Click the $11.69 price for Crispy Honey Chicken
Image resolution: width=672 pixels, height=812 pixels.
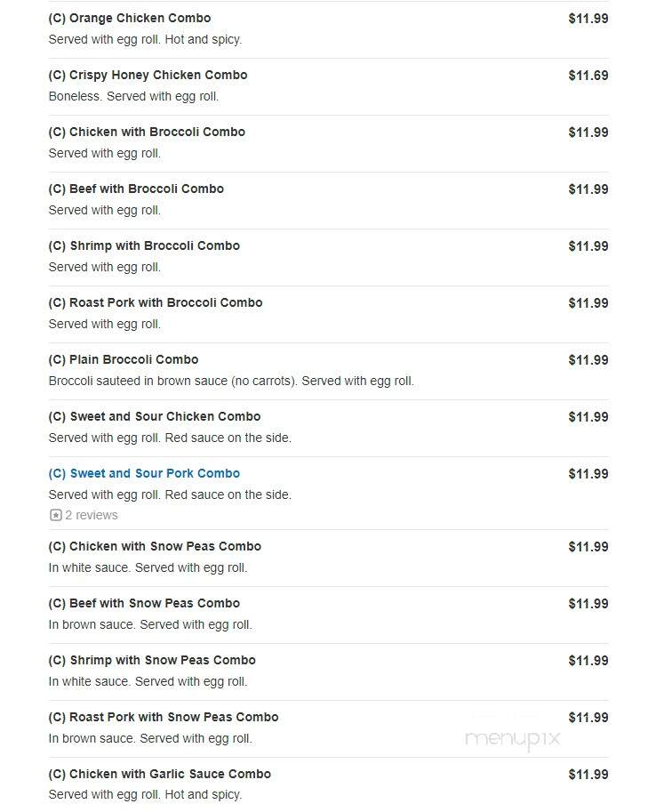(588, 76)
